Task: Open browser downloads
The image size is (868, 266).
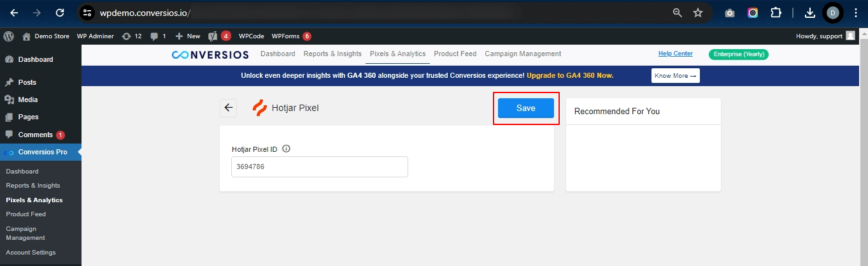Action: (810, 13)
